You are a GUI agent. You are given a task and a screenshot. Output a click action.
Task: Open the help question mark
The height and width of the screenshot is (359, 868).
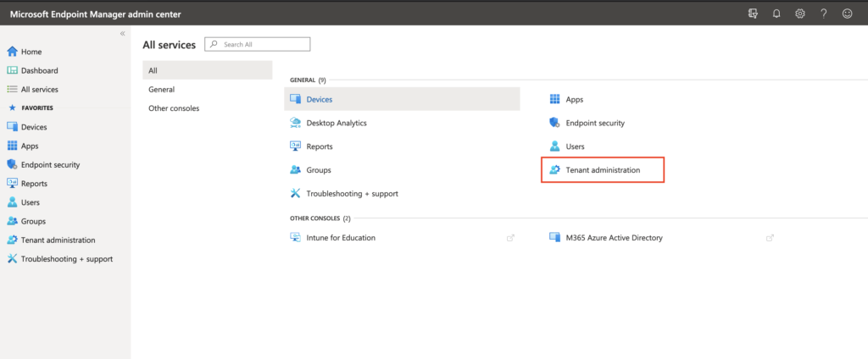point(824,14)
